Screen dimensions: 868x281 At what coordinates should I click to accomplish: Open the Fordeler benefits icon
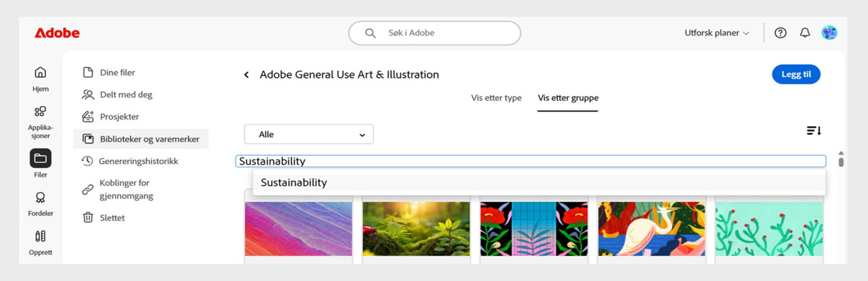pyautogui.click(x=40, y=197)
